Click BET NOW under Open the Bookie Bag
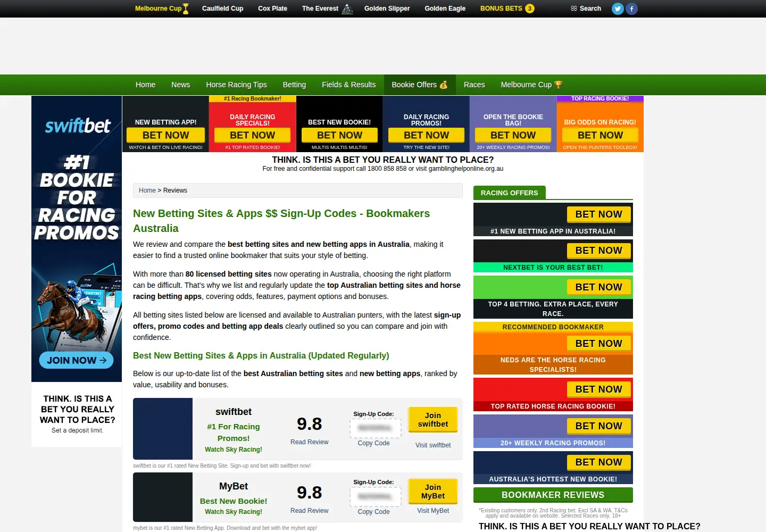Screen dimensions: 766x532 tap(513, 135)
